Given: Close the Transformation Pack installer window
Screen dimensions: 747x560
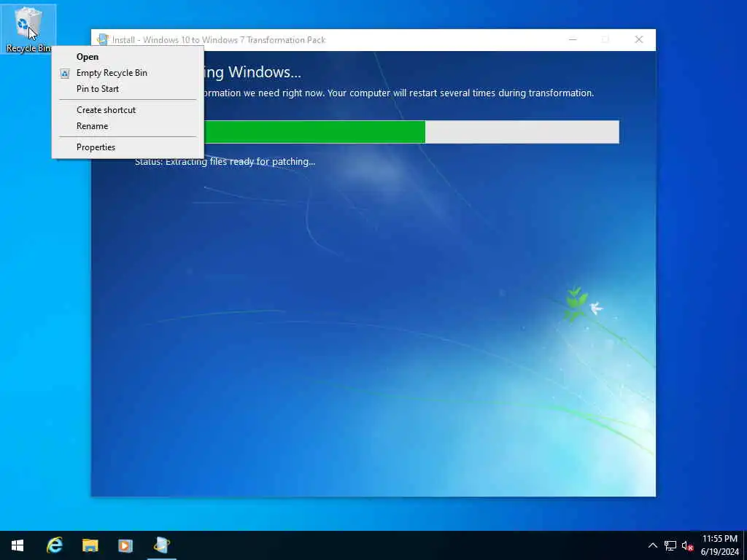Looking at the screenshot, I should coord(639,39).
